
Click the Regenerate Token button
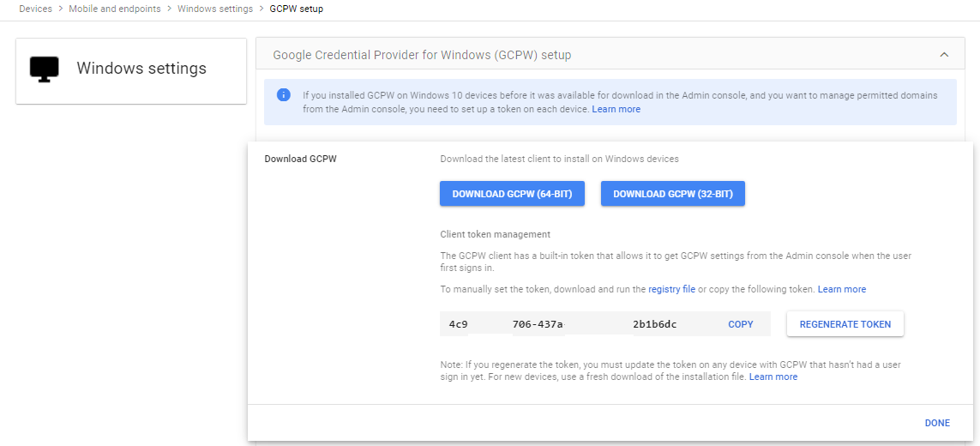click(x=845, y=324)
